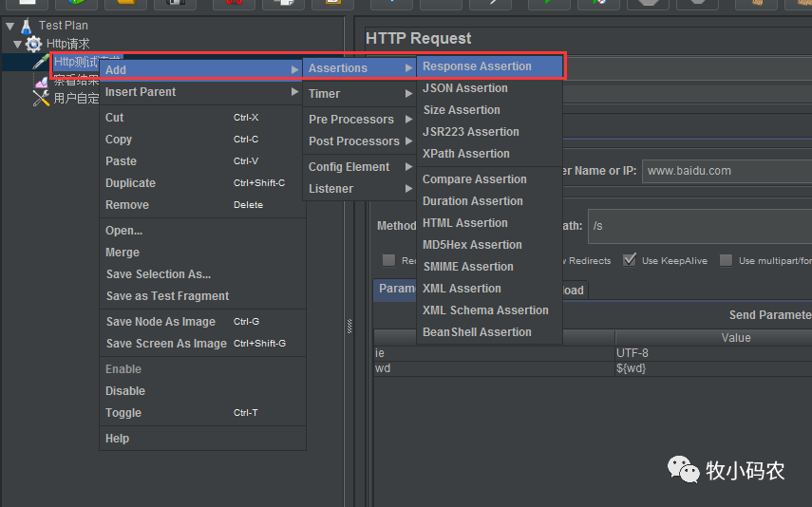
Task: Switch to the Parameters tab
Action: click(395, 289)
